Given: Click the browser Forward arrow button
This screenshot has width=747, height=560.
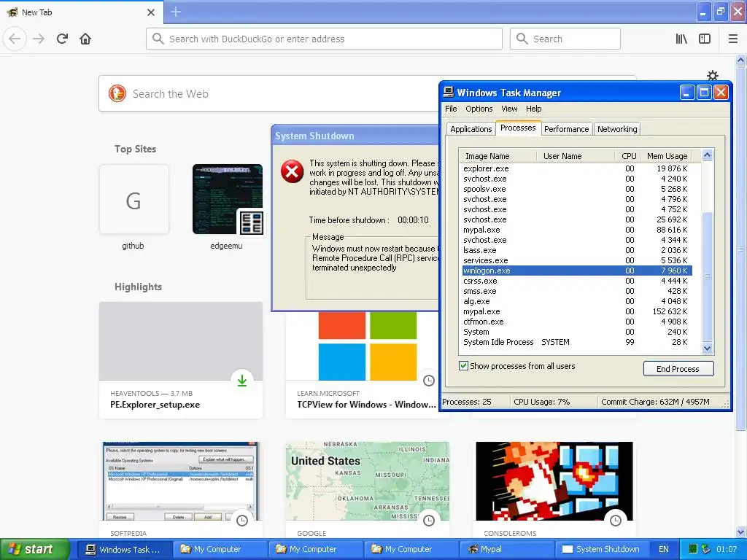Looking at the screenshot, I should [x=39, y=39].
